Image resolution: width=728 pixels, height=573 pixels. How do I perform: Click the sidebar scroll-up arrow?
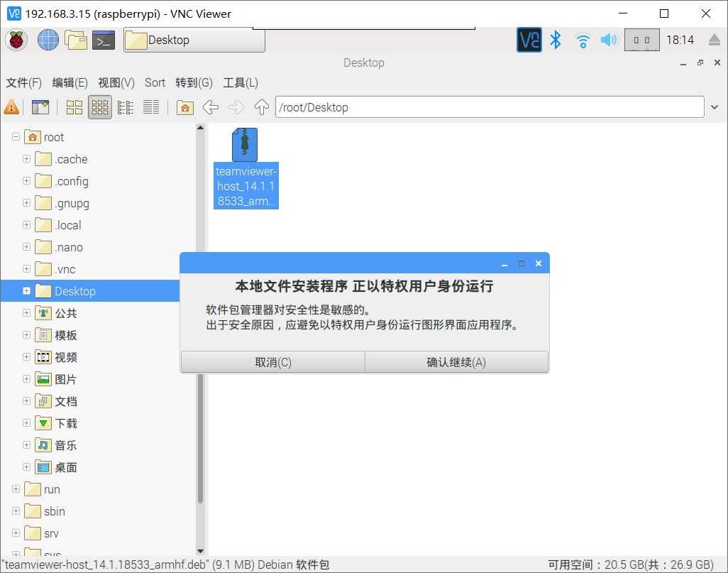pos(201,128)
